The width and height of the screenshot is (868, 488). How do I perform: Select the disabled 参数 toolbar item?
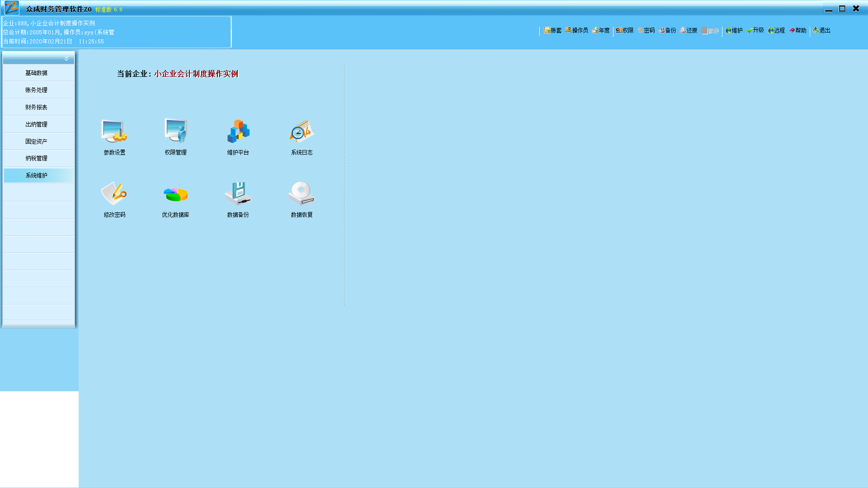[x=710, y=30]
